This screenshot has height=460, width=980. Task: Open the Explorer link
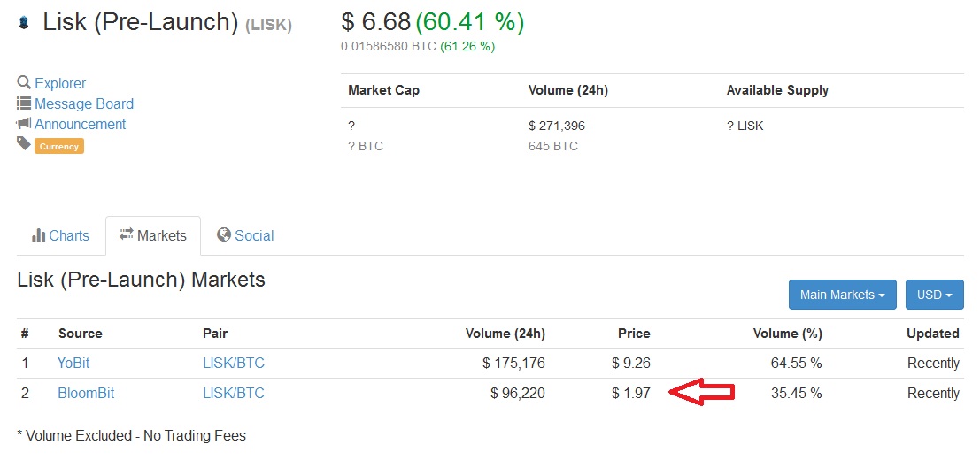pos(60,84)
